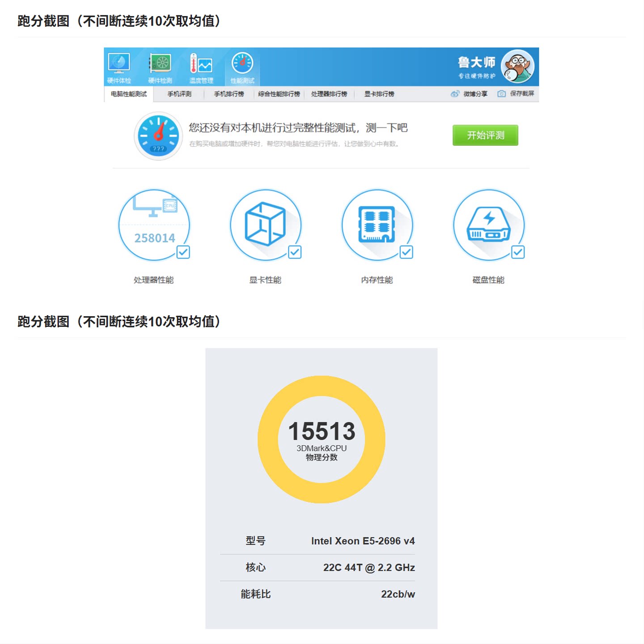The height and width of the screenshot is (644, 644).
Task: Click the 内存性能 memory chip icon
Action: pos(377,225)
